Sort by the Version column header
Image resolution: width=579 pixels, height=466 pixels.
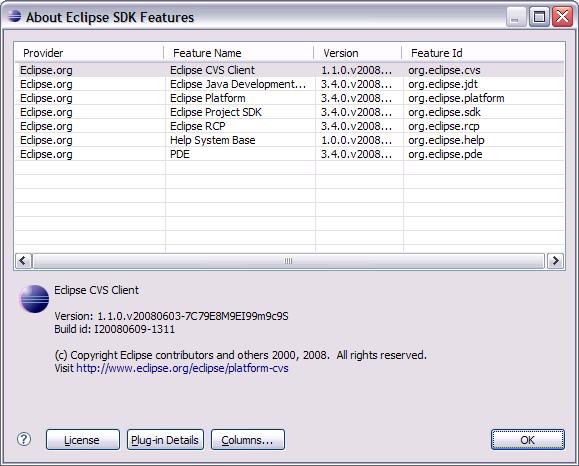[x=358, y=53]
